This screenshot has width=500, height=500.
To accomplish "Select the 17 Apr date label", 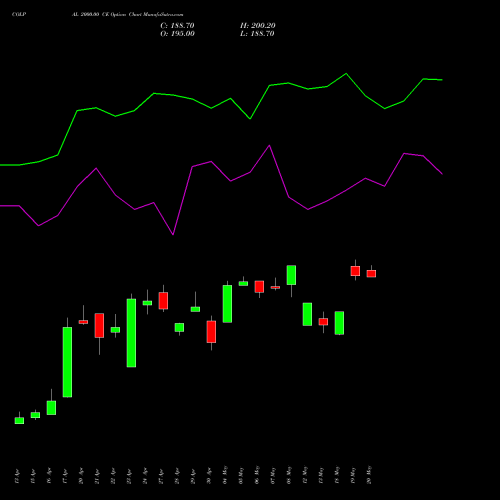I will tap(65, 476).
